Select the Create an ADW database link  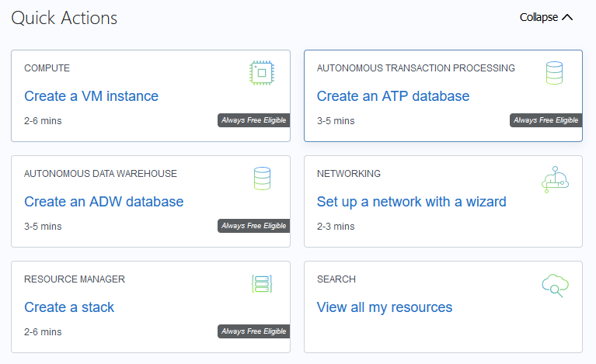click(x=103, y=202)
